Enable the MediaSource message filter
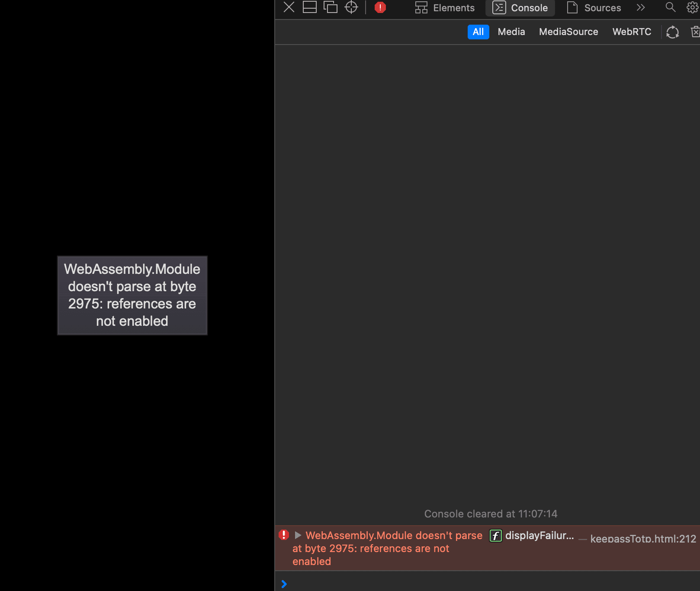The image size is (700, 591). [x=568, y=32]
